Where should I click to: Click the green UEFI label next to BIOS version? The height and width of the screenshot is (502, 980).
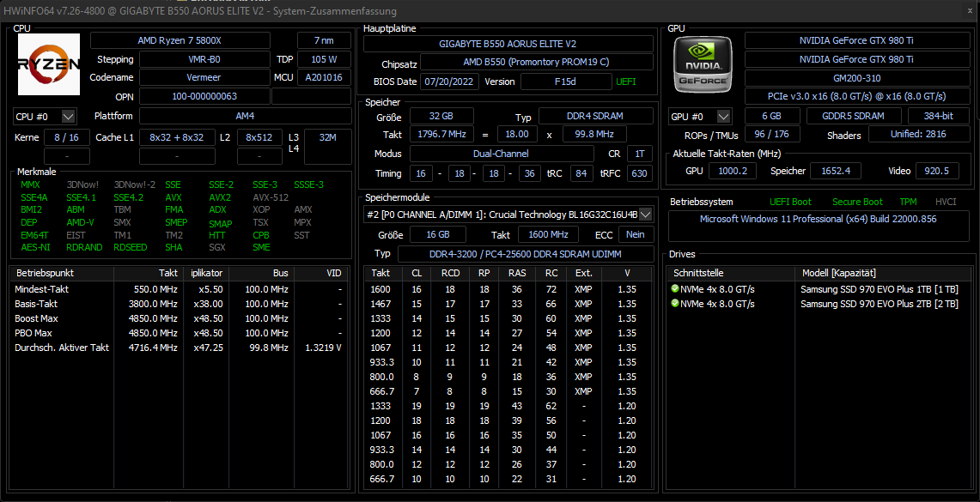click(626, 82)
